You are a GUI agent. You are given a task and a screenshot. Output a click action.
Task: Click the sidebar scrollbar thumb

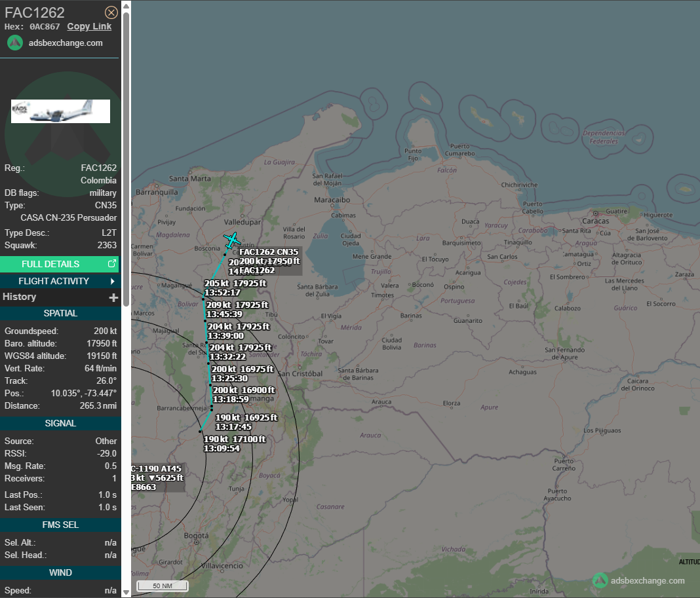[x=126, y=159]
